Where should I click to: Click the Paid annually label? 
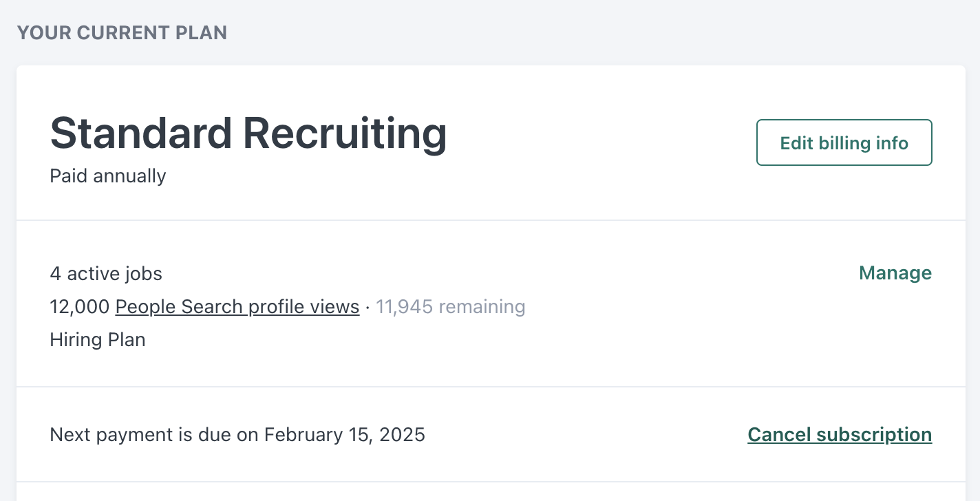click(x=108, y=176)
